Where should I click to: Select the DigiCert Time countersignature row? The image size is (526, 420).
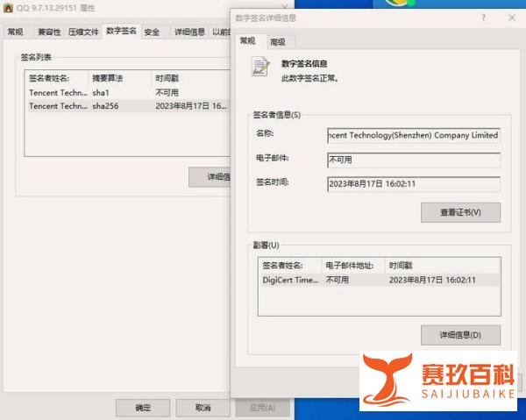click(x=380, y=280)
